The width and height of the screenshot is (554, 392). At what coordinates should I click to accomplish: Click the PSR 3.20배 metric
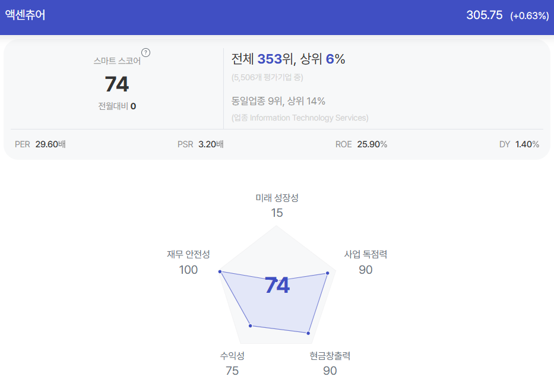pos(200,144)
